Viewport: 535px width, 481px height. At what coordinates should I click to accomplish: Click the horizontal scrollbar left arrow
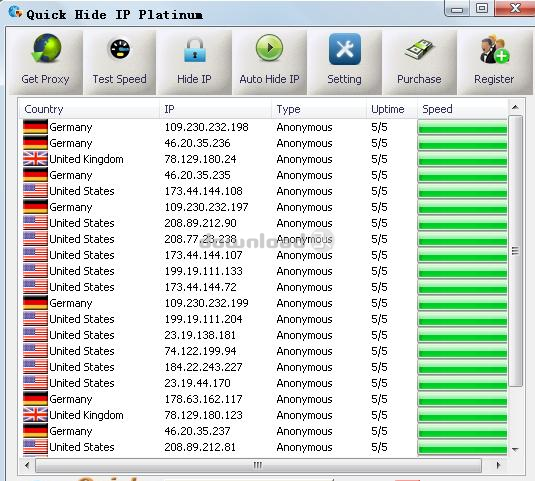(27, 465)
